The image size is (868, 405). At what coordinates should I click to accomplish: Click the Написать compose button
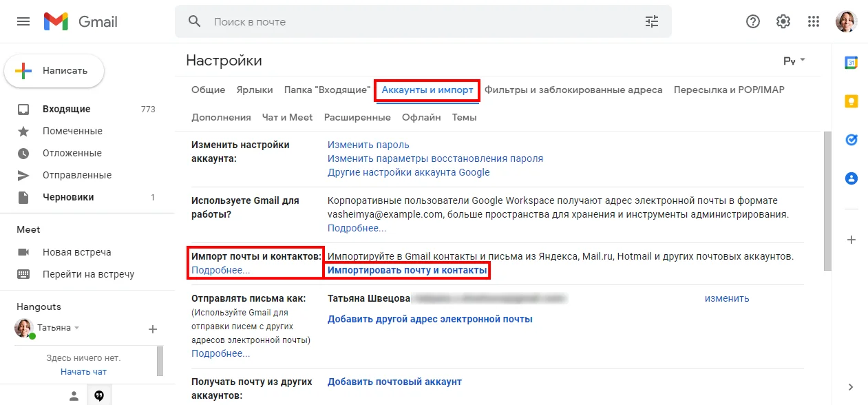coord(54,70)
